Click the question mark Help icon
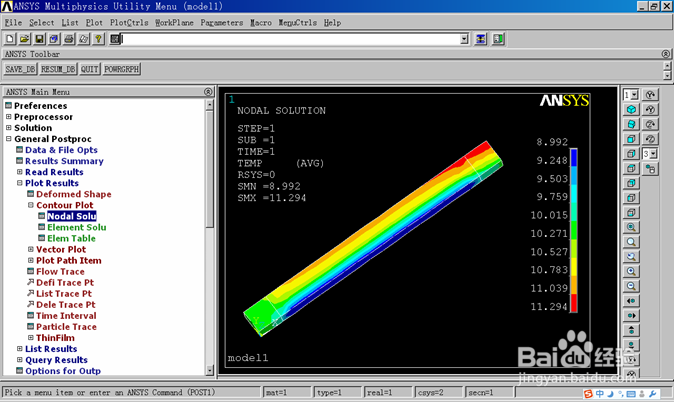This screenshot has height=402, width=674. pyautogui.click(x=98, y=39)
